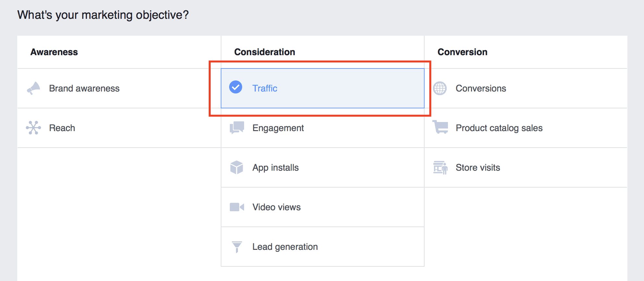Select the Lead generation funnel icon
The height and width of the screenshot is (281, 644).
coord(237,247)
